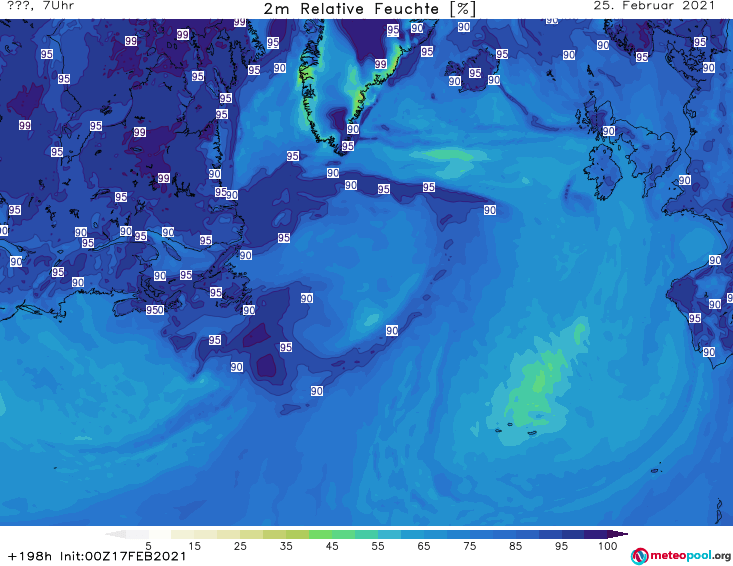
Task: Click the "+198h Init:00Z17FEB2021" forecast run text
Action: tap(97, 556)
